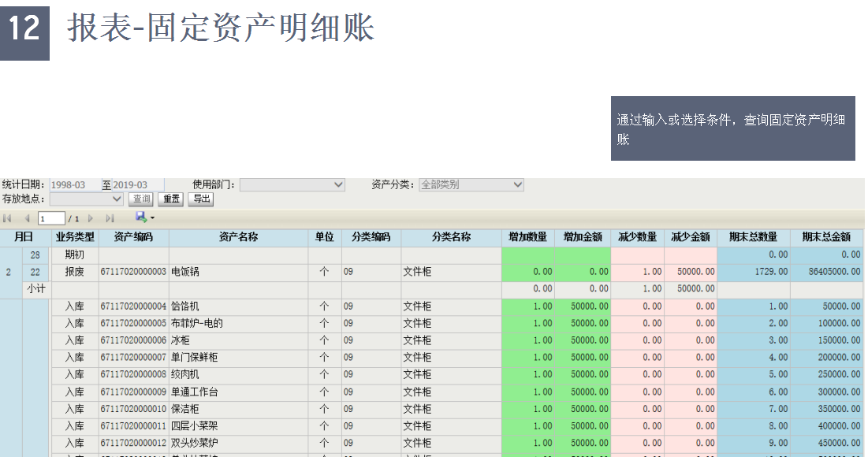868x468 pixels.
Task: Click the page number input box
Action: [x=51, y=218]
